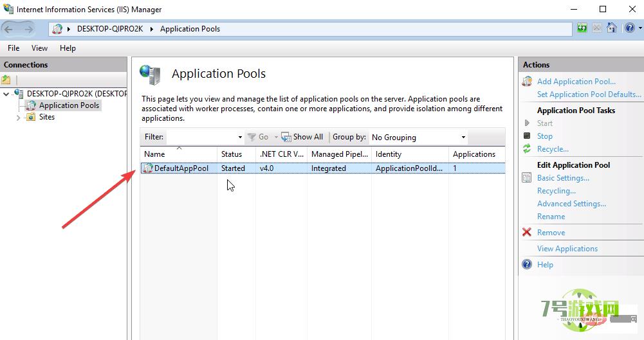Open Recycling settings link
This screenshot has height=340, width=644.
point(557,191)
